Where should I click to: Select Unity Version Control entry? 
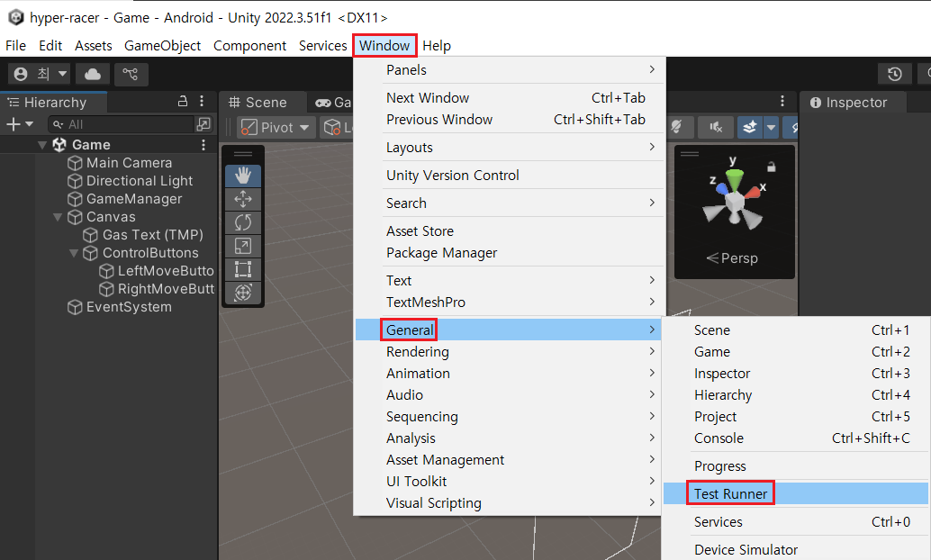[x=510, y=176]
